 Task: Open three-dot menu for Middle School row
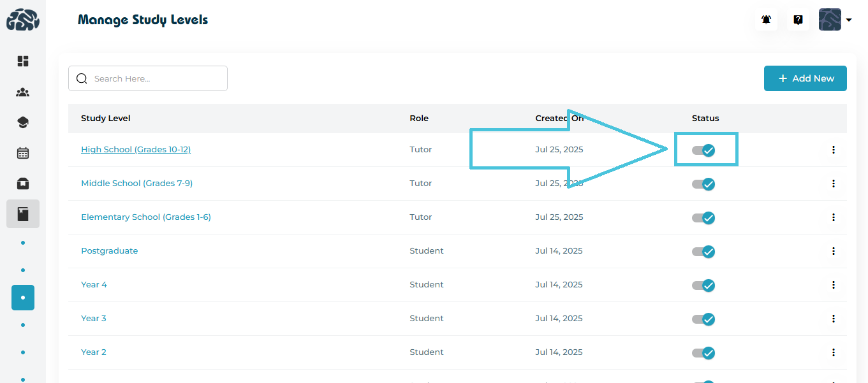point(833,184)
